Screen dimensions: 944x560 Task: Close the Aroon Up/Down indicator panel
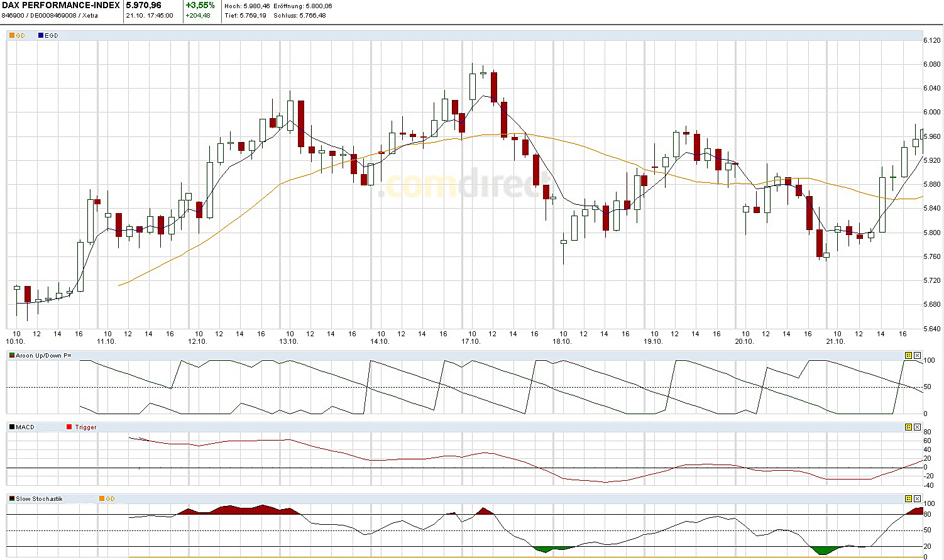[x=917, y=356]
